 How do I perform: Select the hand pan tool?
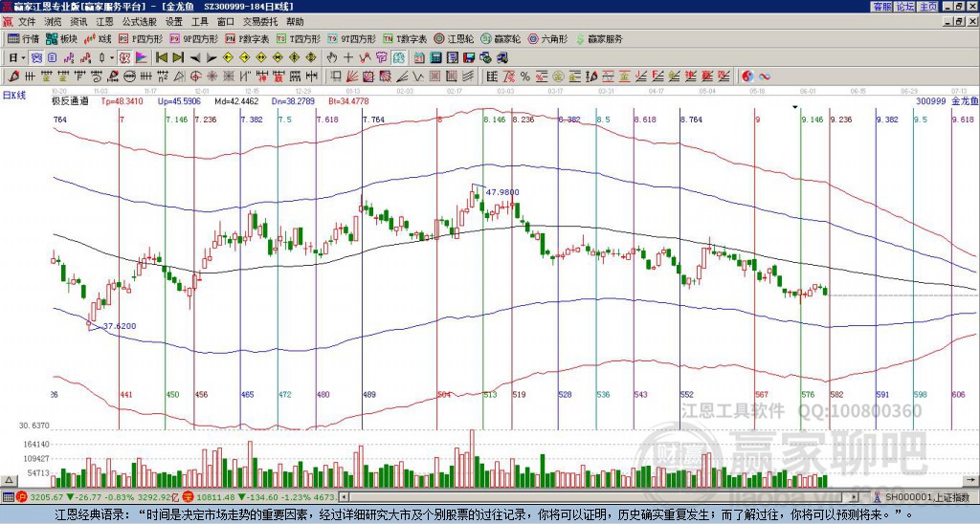(332, 58)
